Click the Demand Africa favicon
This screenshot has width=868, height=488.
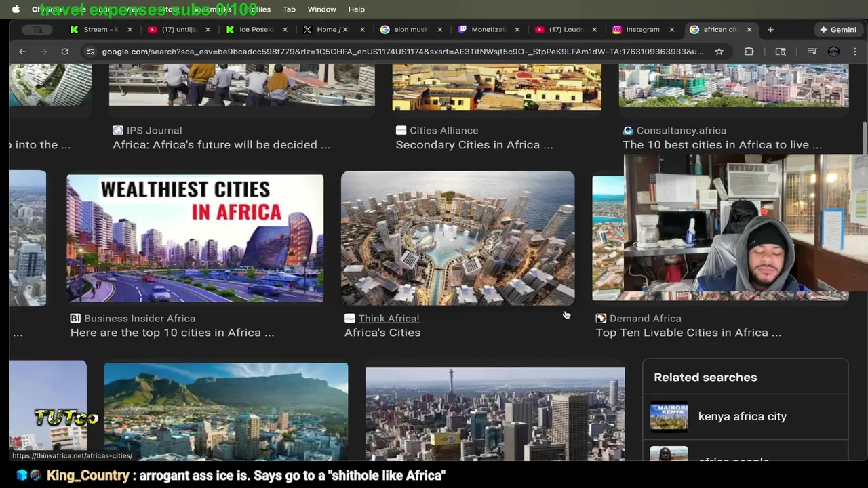[601, 319]
